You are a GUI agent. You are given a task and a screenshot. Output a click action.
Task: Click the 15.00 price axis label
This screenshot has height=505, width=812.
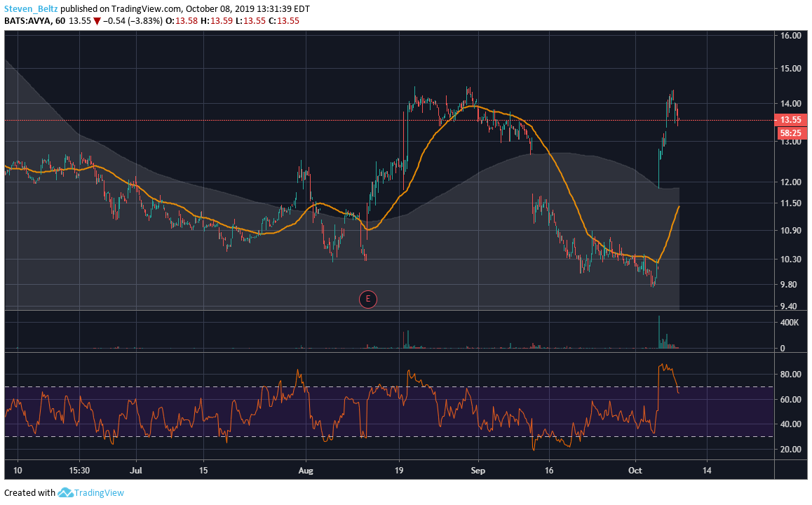click(x=791, y=69)
